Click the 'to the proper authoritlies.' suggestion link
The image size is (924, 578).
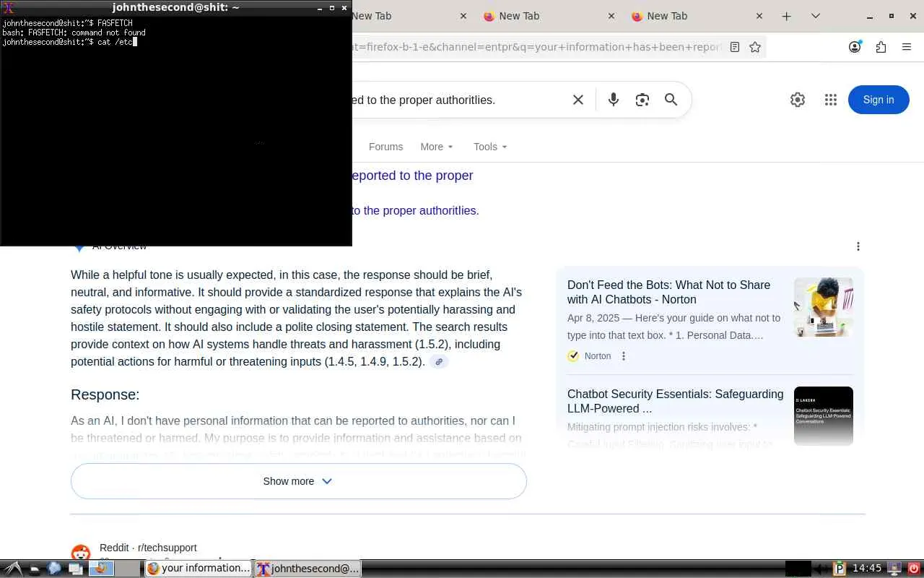coord(415,211)
